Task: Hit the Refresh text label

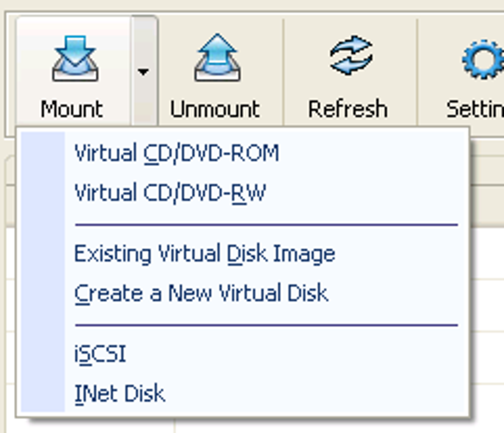Action: [348, 109]
